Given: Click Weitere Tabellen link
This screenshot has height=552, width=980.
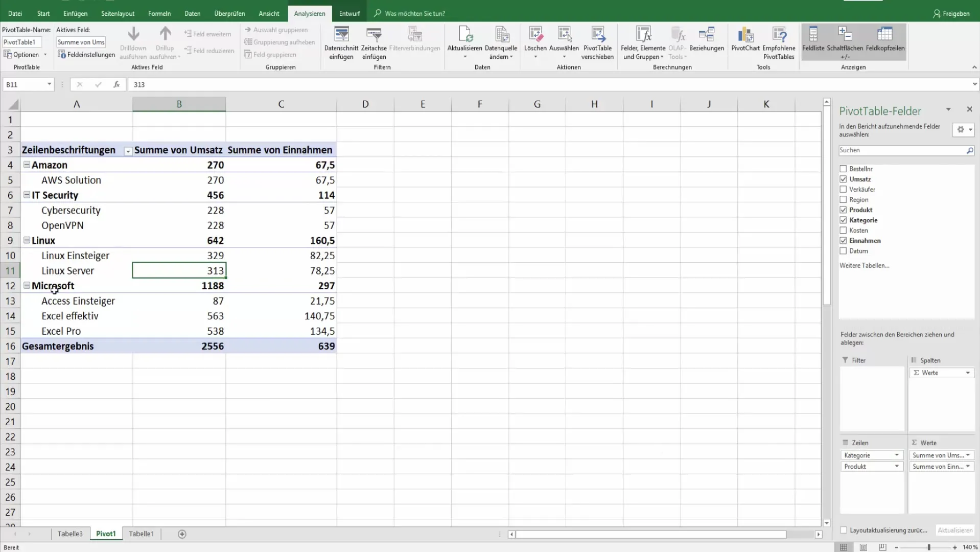Looking at the screenshot, I should tap(864, 266).
